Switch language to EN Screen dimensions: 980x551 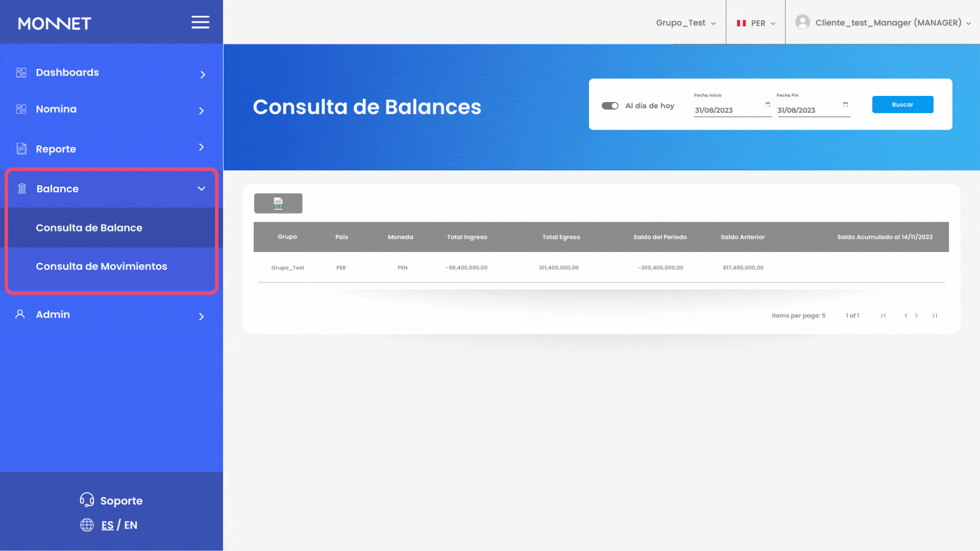click(131, 525)
